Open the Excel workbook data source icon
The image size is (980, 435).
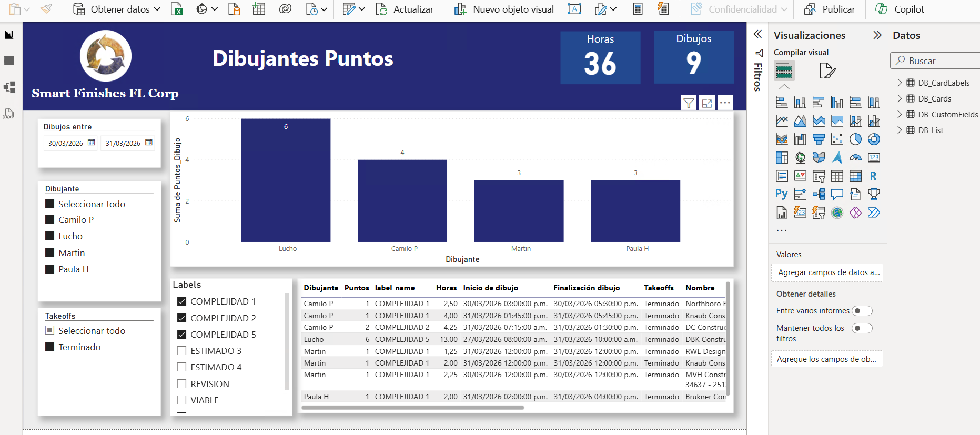(177, 9)
